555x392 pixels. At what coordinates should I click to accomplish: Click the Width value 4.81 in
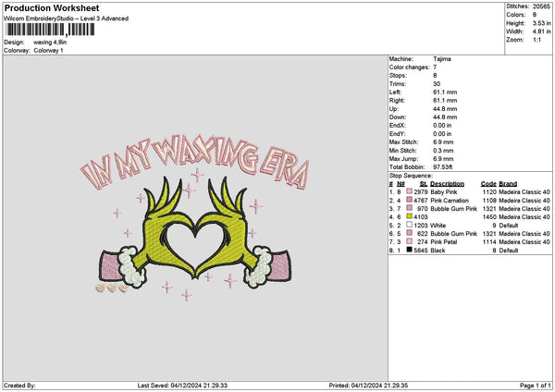tap(541, 31)
